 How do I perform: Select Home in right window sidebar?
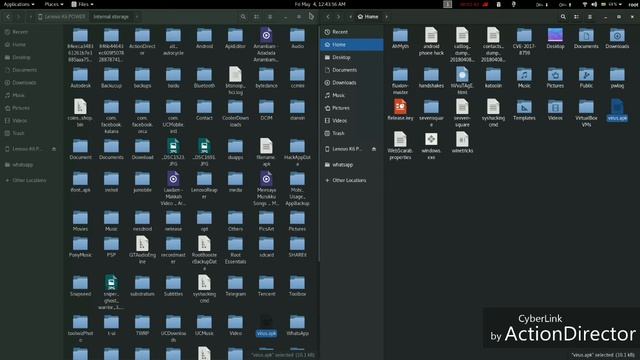352,44
